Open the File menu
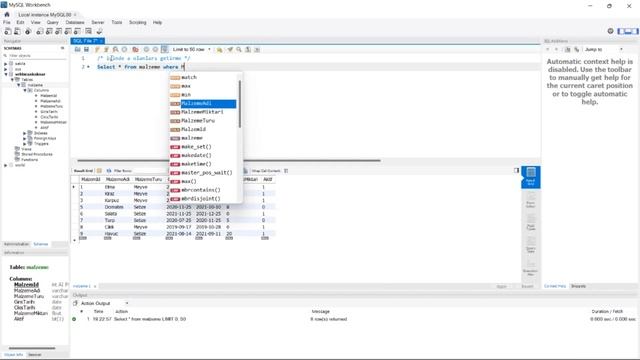 tap(7, 22)
